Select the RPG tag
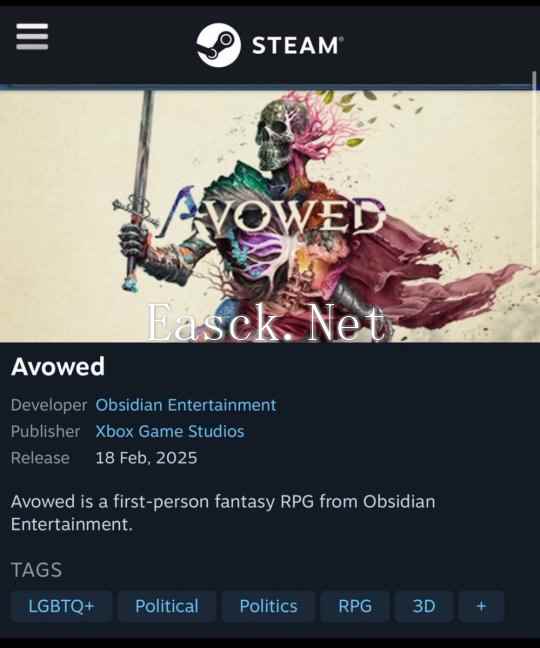The height and width of the screenshot is (648, 540). [355, 606]
